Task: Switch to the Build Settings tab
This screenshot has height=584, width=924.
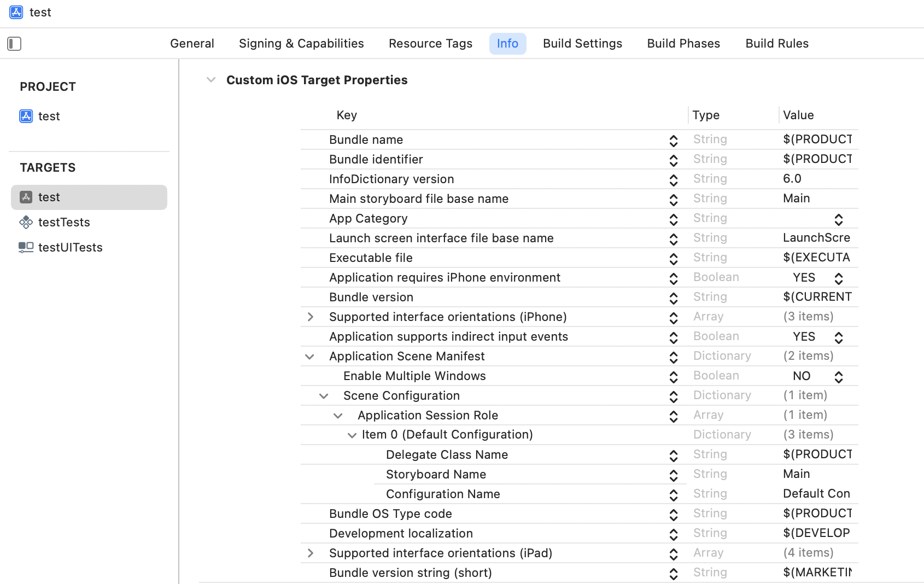Action: [x=582, y=44]
